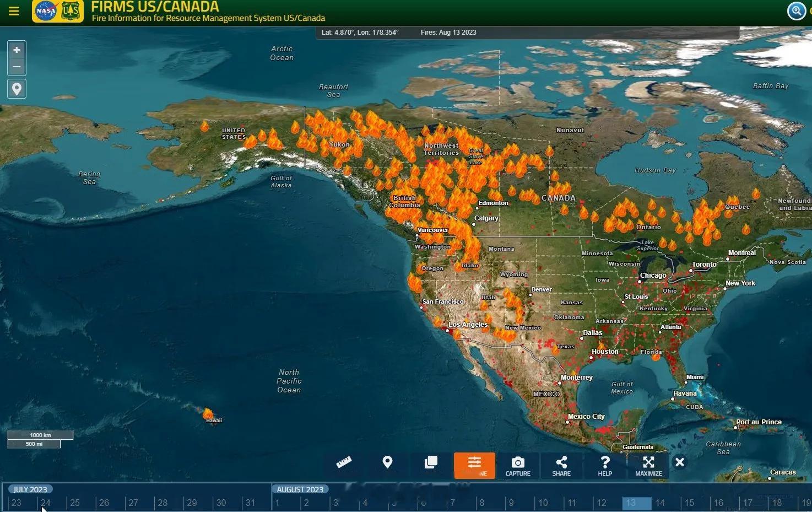
Task: Select July 28 on the timeline
Action: (x=163, y=503)
